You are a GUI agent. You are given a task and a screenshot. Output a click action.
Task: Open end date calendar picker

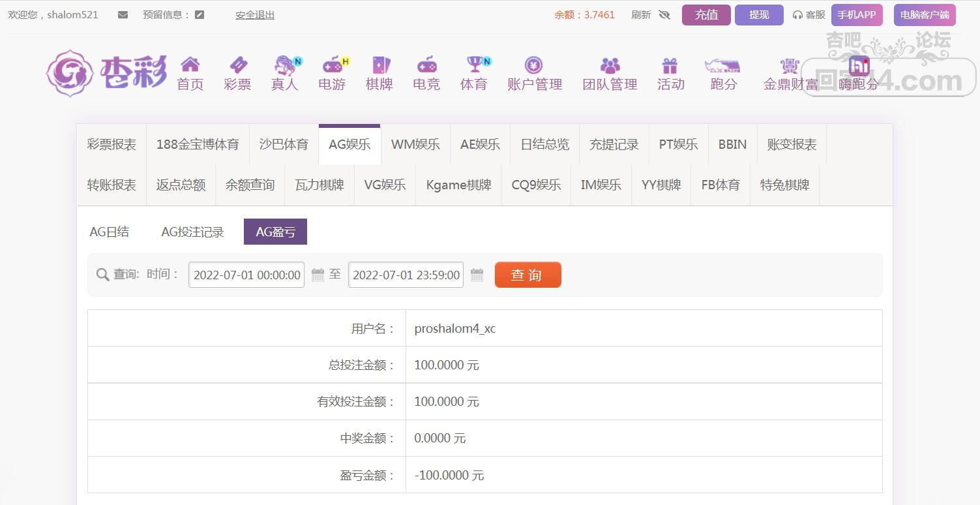(477, 275)
